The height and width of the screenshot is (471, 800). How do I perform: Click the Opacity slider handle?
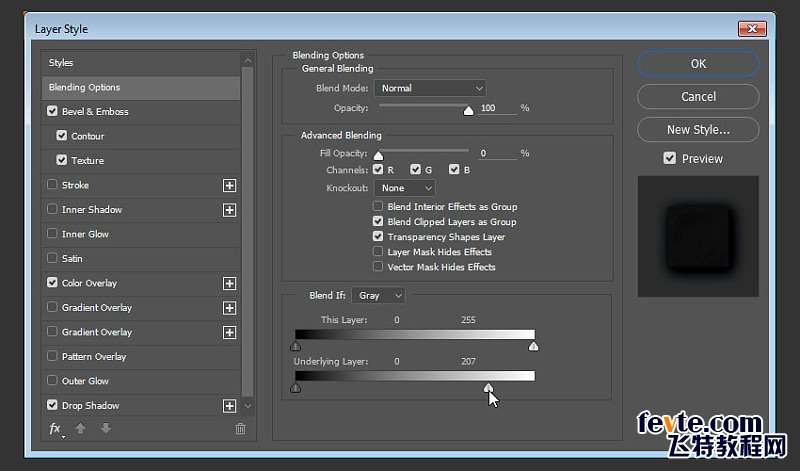[x=468, y=111]
